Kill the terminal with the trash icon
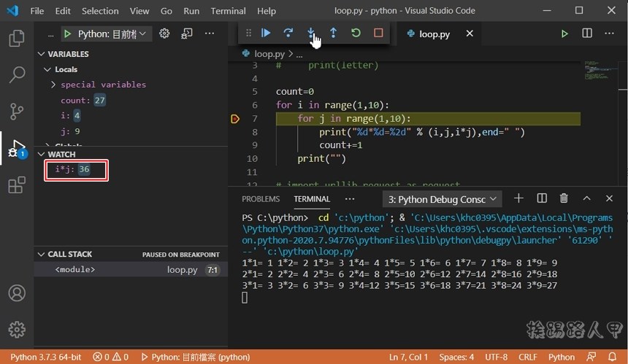Viewport: 628px width, 364px height. (x=564, y=198)
